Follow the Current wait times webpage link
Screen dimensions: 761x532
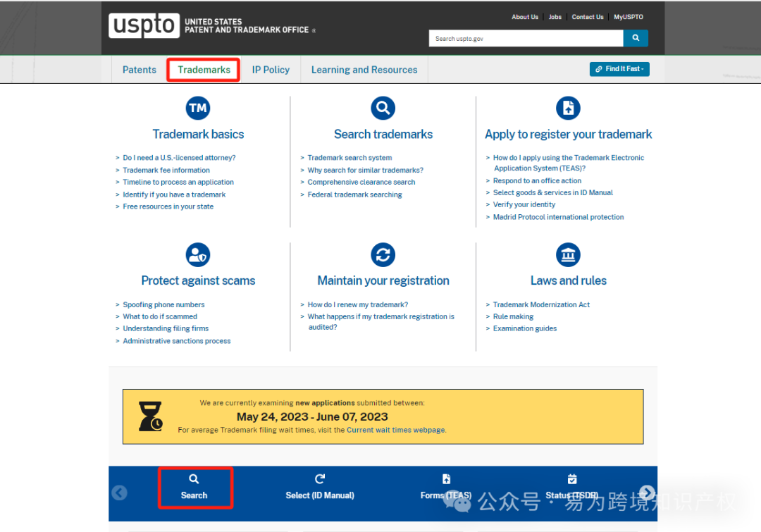[x=396, y=430]
